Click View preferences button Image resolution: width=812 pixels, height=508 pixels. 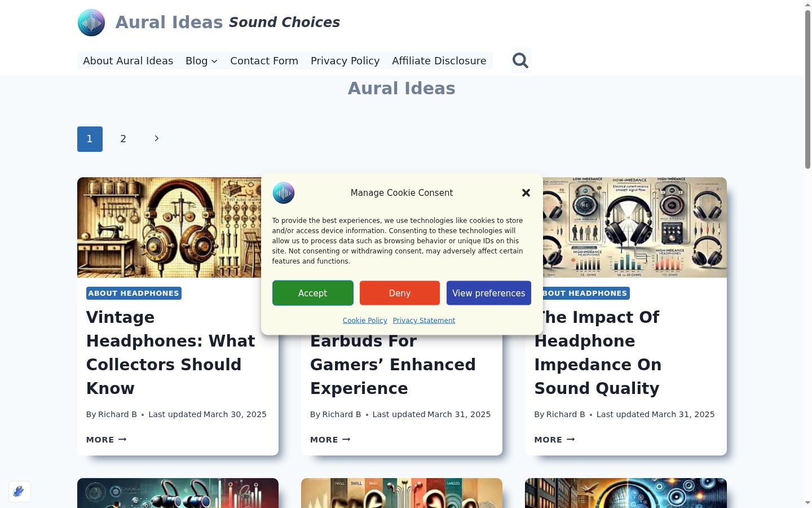(x=489, y=293)
